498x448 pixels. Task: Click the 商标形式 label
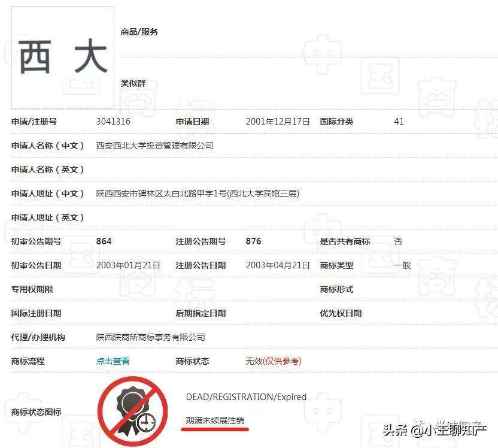(336, 289)
